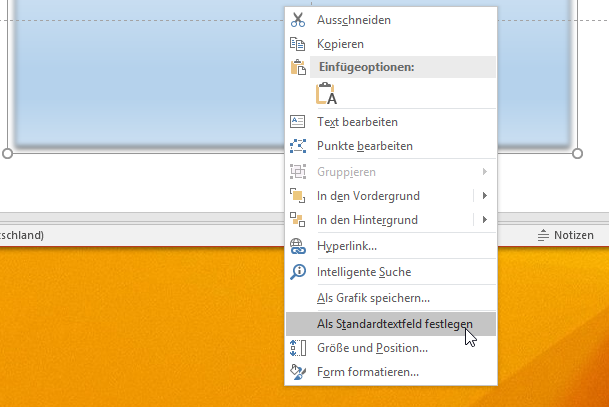This screenshot has height=407, width=609.
Task: Click the clipboard icon beside Einfügeoptionen
Action: [x=298, y=67]
